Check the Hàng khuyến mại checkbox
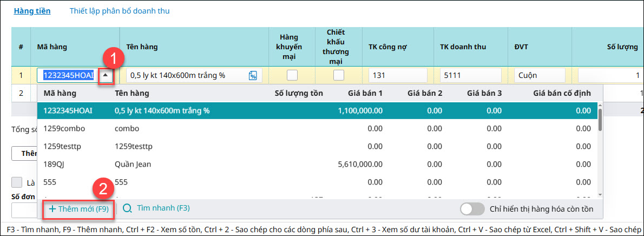644x236 pixels. click(x=292, y=75)
